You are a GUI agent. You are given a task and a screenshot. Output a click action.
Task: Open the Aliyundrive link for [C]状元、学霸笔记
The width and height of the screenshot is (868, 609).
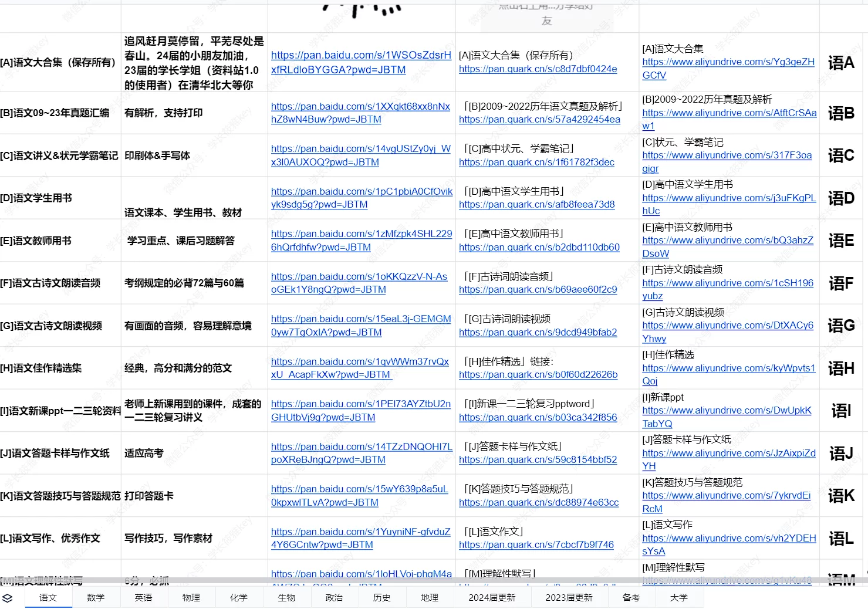click(x=727, y=155)
